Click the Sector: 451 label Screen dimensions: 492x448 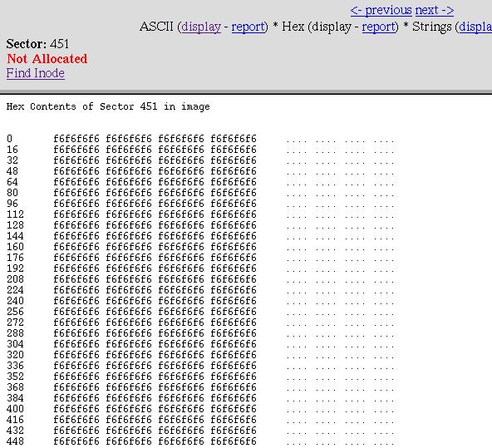37,44
